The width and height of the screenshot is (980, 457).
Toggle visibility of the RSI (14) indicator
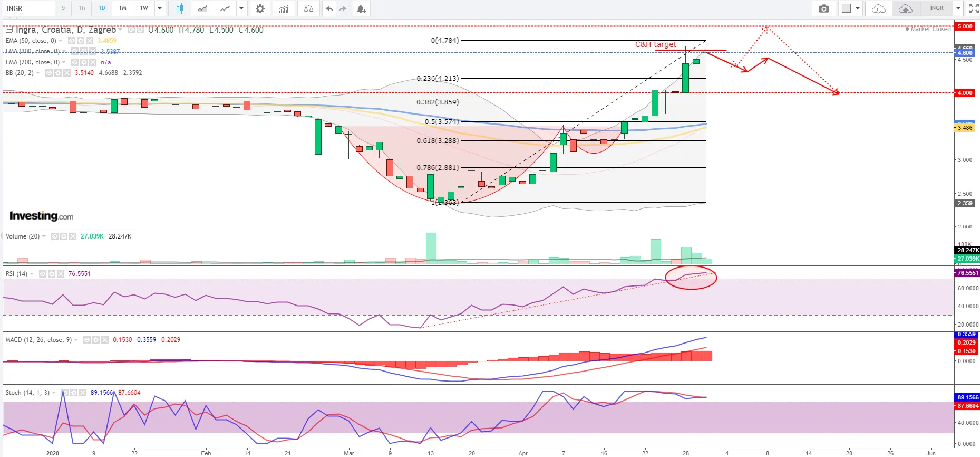point(43,274)
